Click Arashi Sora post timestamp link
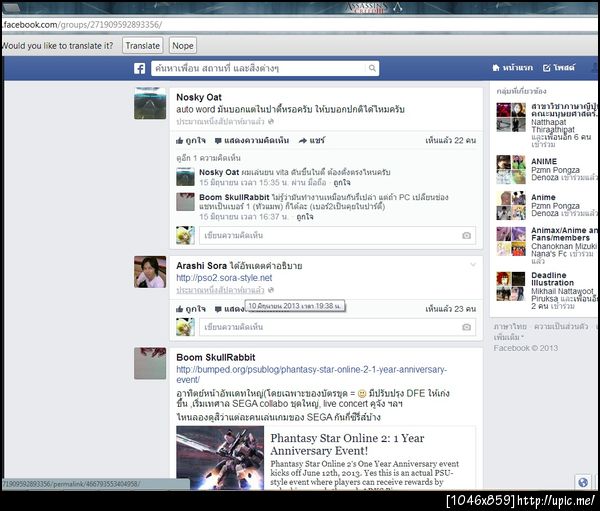The image size is (600, 511). [x=220, y=290]
